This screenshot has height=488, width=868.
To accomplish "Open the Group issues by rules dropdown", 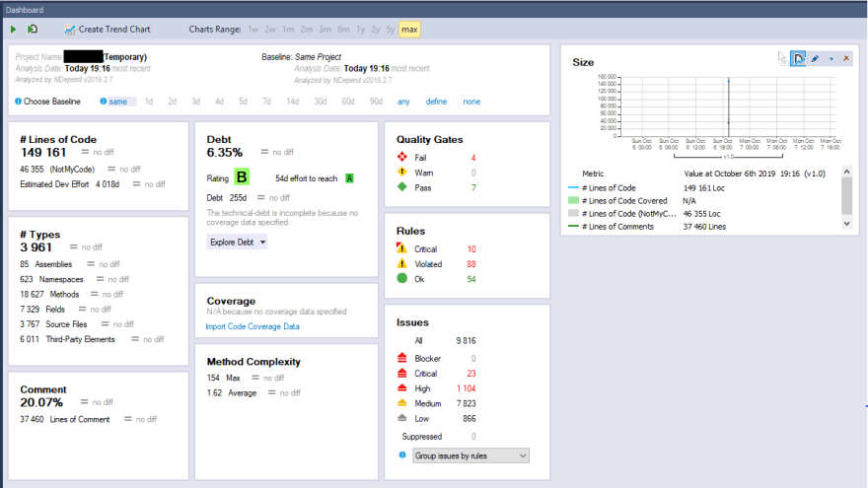I will click(470, 455).
